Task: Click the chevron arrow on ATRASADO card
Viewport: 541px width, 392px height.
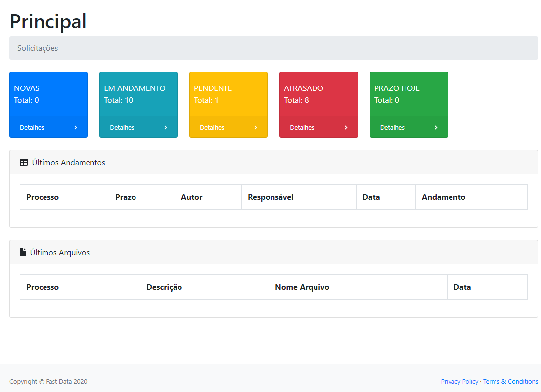Action: 346,127
